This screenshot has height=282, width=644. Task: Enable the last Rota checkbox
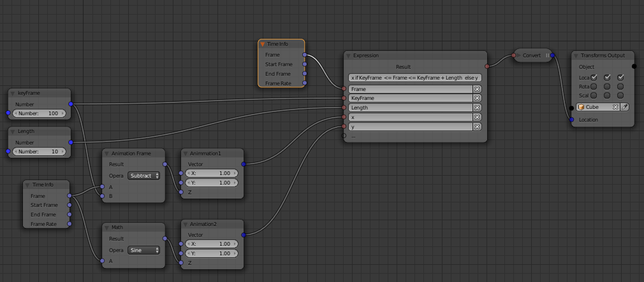click(x=620, y=87)
